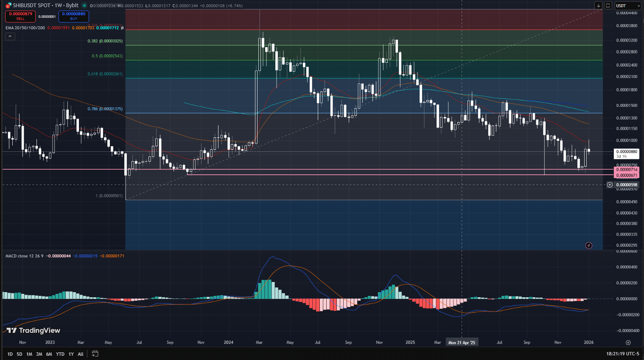Open the Go to date calendar icon

[x=95, y=354]
